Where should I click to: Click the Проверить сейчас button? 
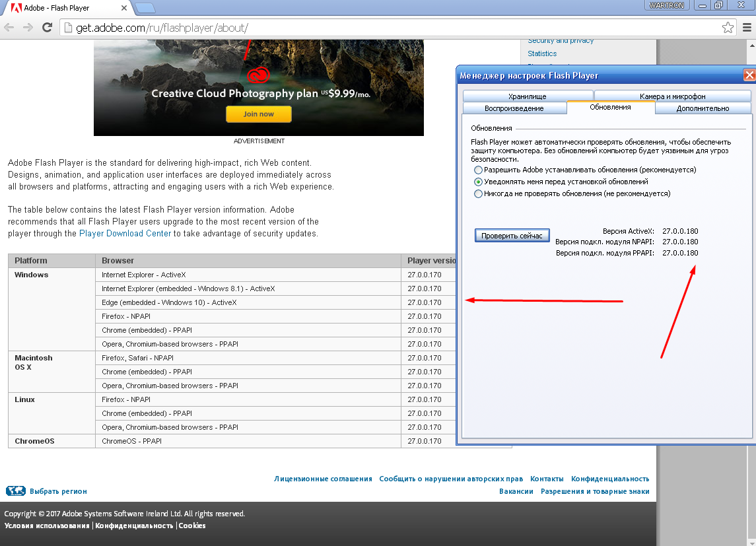512,236
